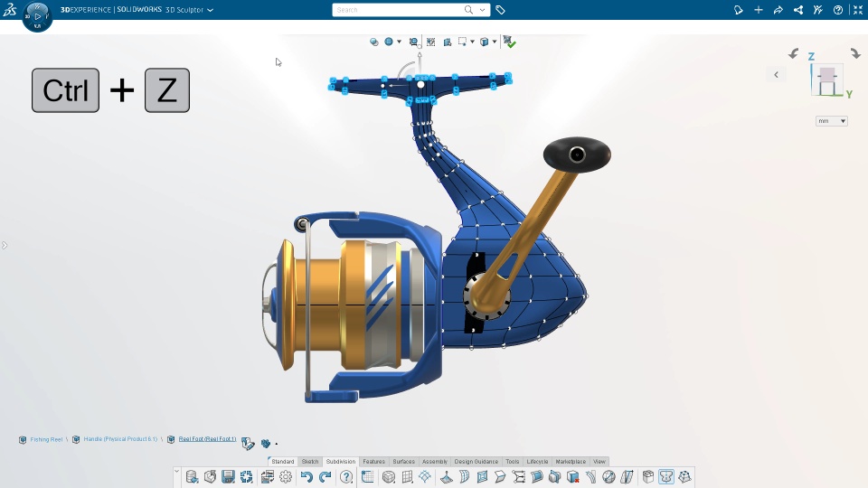
Task: Open the help question mark in bottom toolbar
Action: click(346, 476)
